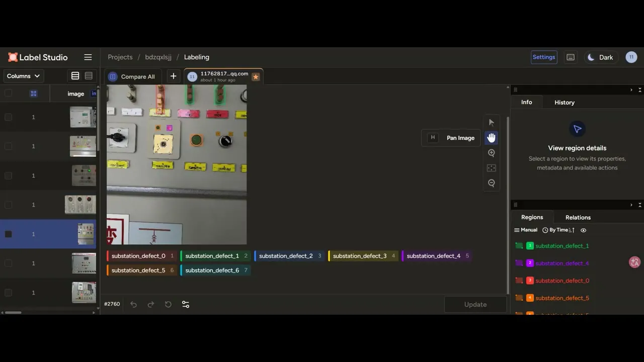
Task: Collapse the Info panel chevron
Action: tap(631, 90)
